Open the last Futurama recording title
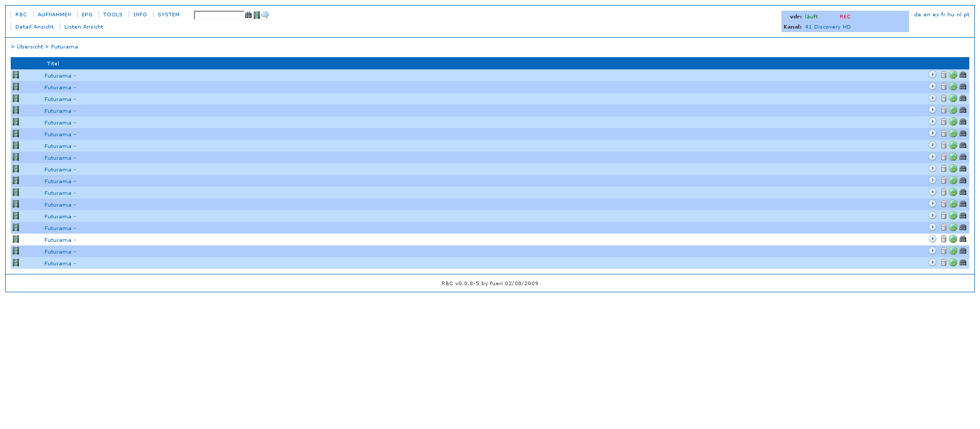Viewport: 980px width, 429px height. (60, 264)
